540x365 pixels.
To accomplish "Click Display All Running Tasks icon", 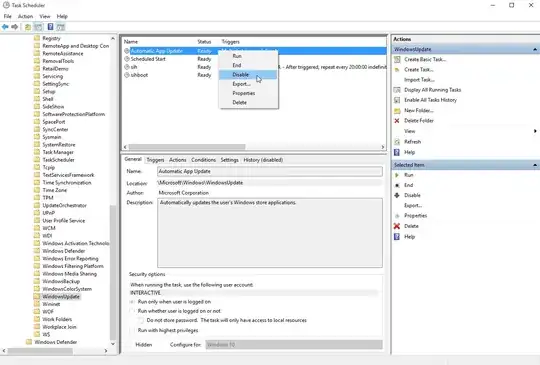I will click(397, 90).
